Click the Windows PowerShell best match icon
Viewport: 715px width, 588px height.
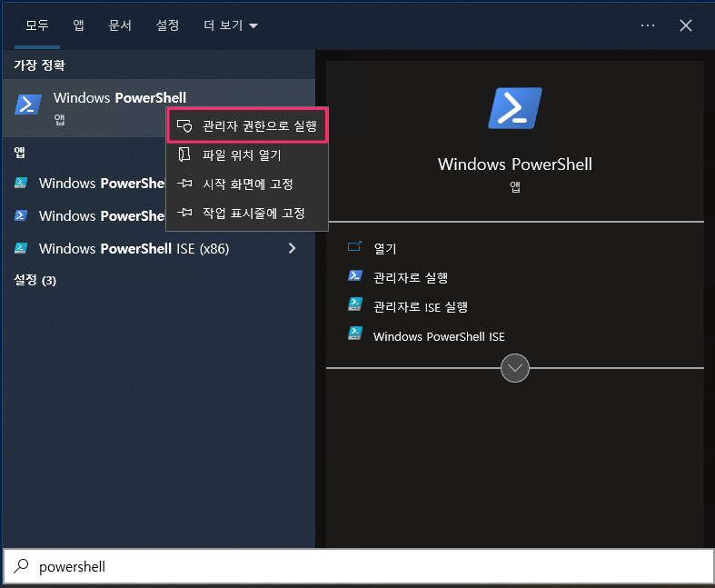pos(28,105)
